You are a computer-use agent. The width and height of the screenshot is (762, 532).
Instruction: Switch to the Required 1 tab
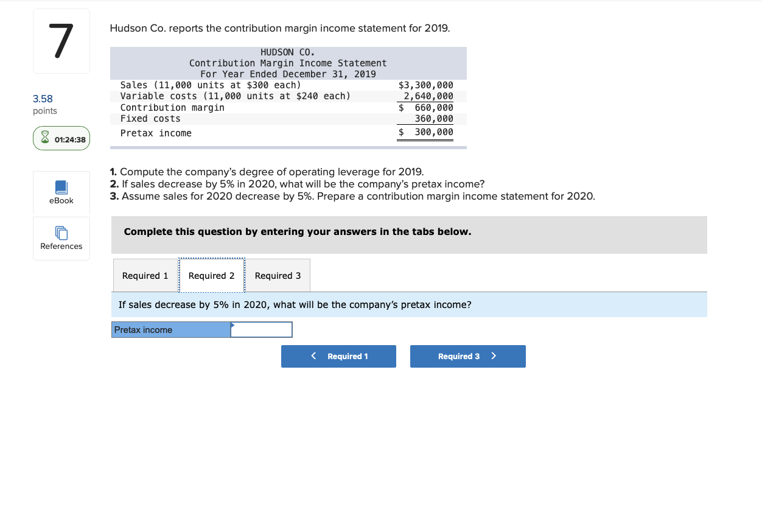[145, 275]
